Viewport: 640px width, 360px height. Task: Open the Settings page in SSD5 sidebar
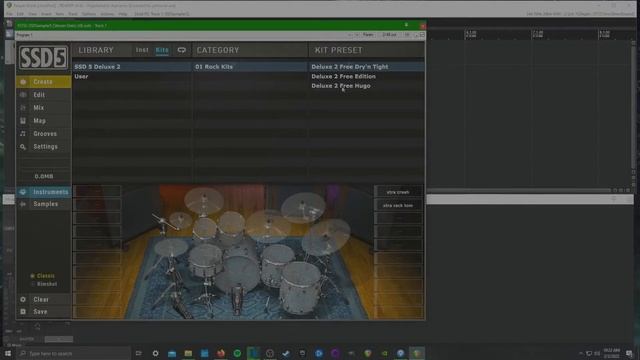(43, 147)
